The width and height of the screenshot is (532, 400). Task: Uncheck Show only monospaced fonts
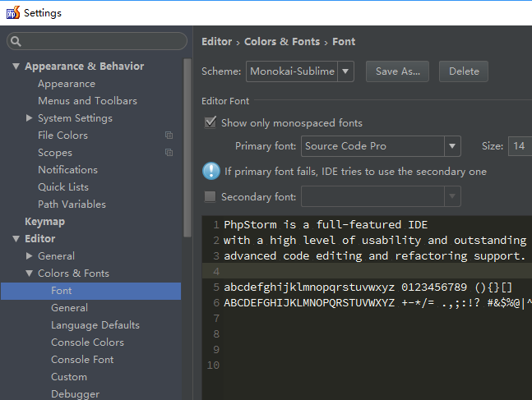click(210, 122)
